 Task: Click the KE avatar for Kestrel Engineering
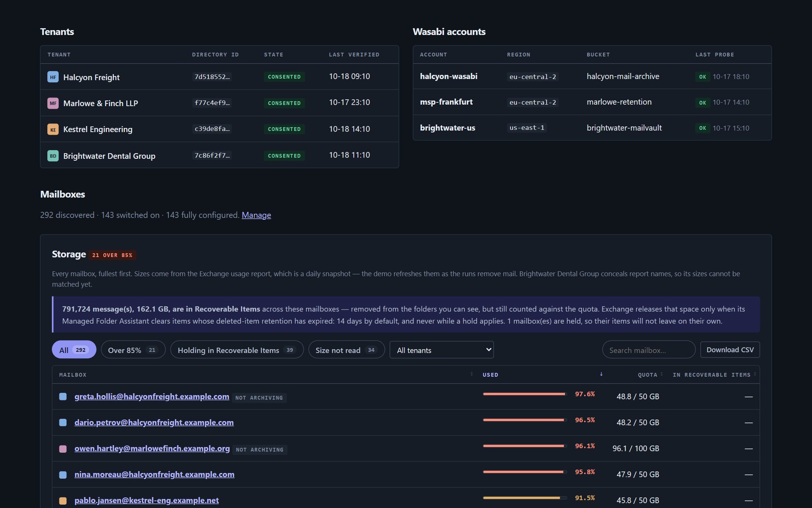(x=53, y=129)
